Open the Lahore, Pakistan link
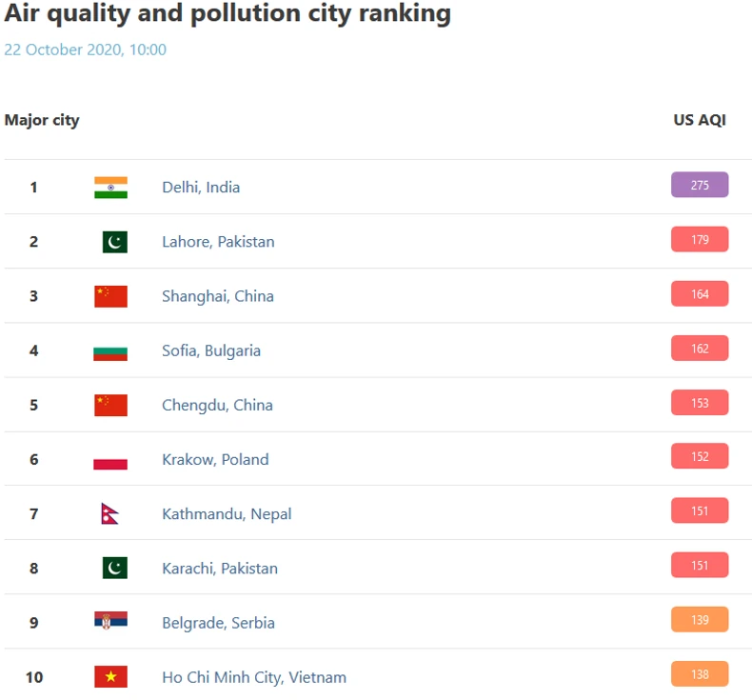 (x=218, y=242)
